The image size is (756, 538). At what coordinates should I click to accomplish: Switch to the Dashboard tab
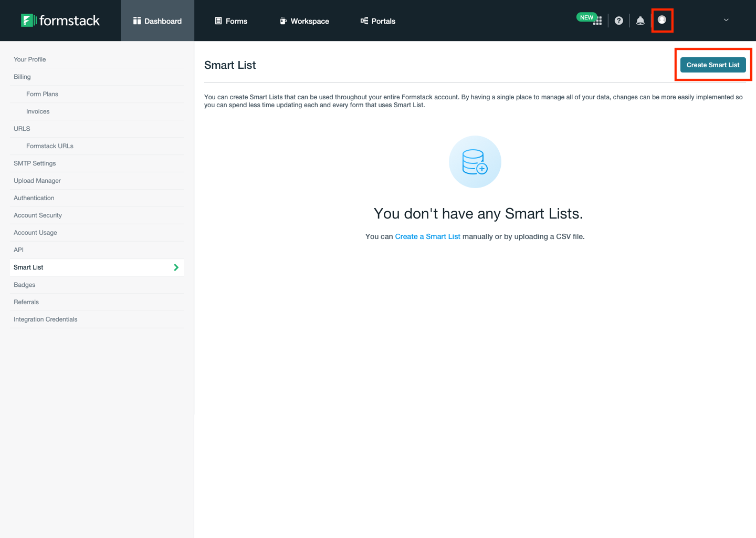157,21
